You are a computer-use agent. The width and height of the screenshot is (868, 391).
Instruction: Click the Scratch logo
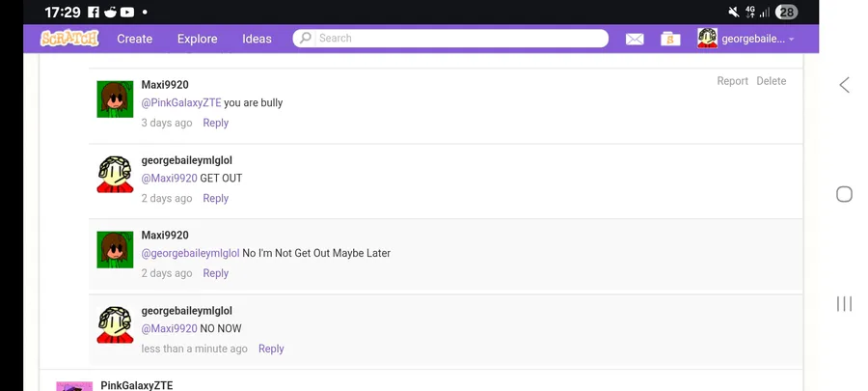coord(69,39)
